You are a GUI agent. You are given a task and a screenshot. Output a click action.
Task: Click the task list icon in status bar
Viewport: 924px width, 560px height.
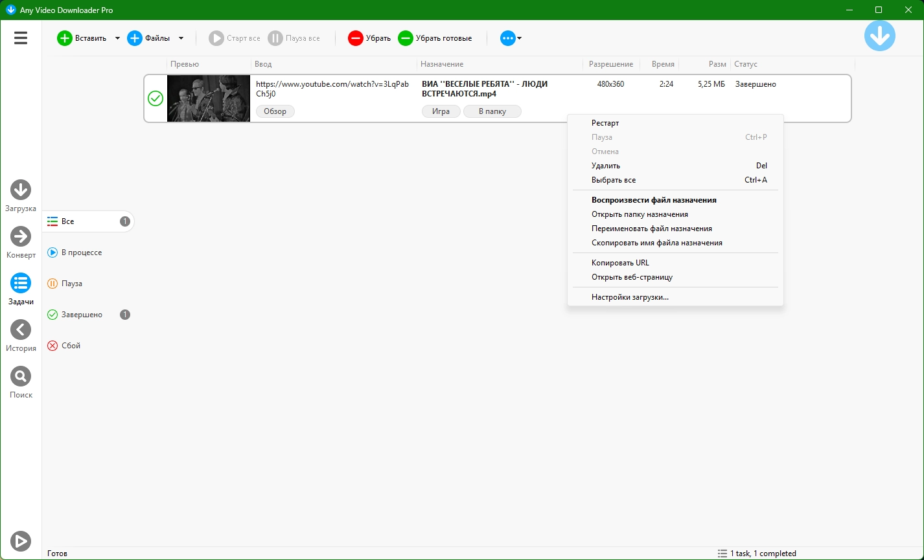click(722, 554)
